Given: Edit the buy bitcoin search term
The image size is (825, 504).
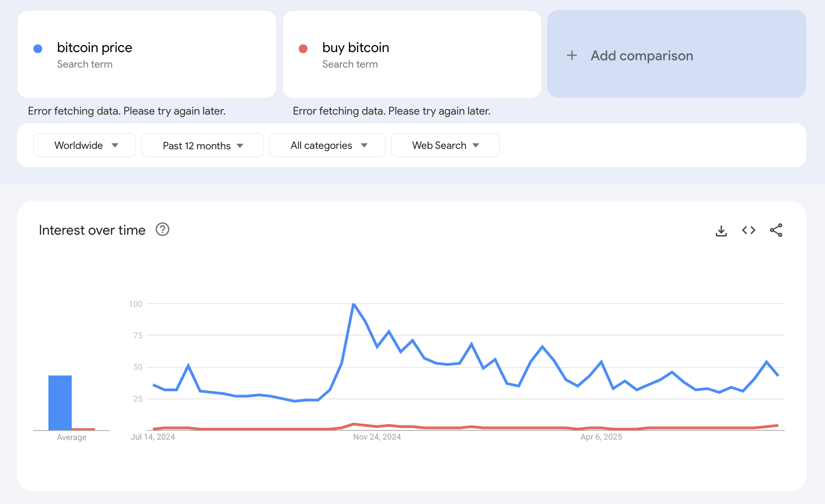Looking at the screenshot, I should click(355, 48).
